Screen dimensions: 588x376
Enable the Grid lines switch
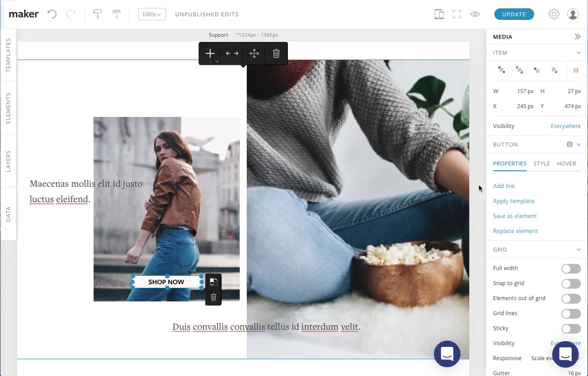click(x=571, y=314)
